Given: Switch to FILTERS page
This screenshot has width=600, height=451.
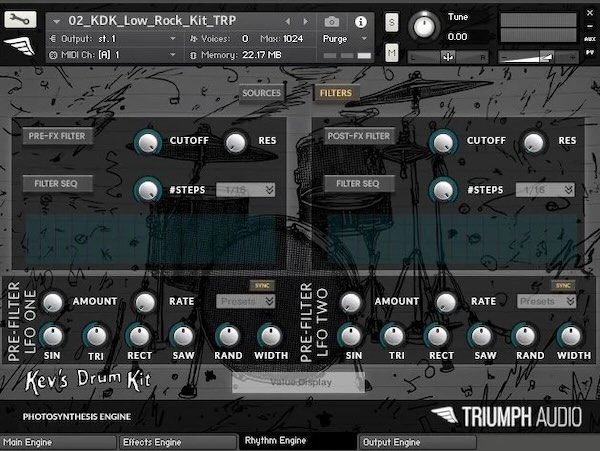Looking at the screenshot, I should [336, 93].
